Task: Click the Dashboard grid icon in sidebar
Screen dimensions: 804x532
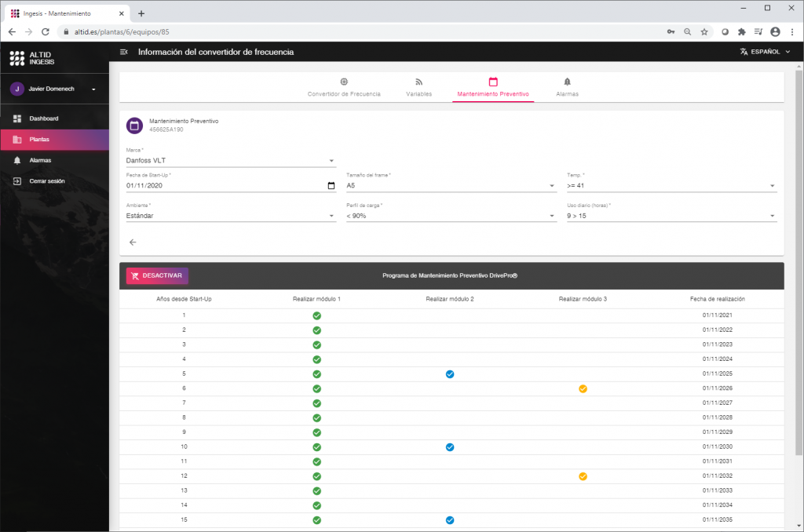Action: pos(17,118)
